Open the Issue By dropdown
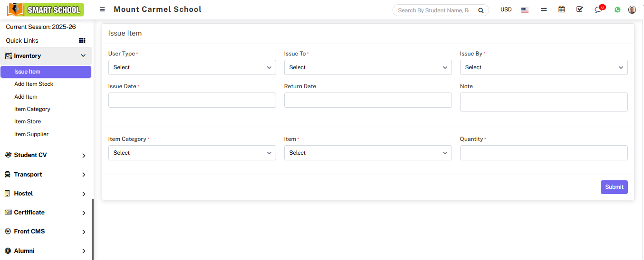 coord(543,67)
